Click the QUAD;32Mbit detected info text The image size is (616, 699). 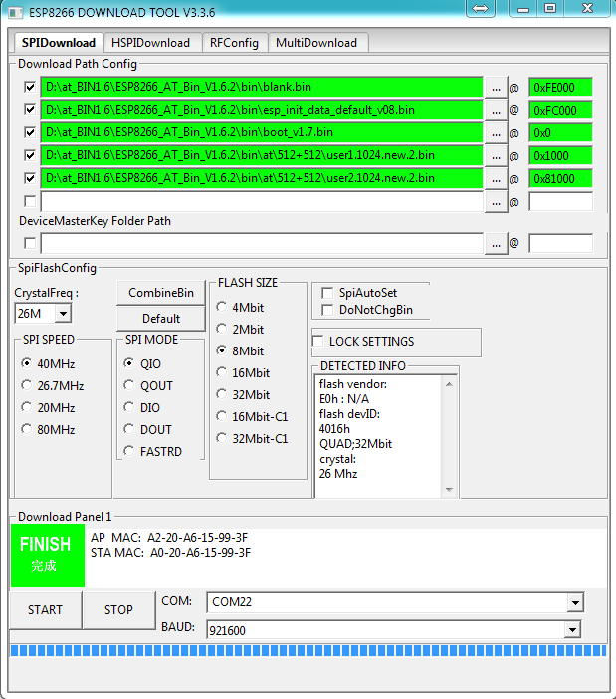pos(355,444)
